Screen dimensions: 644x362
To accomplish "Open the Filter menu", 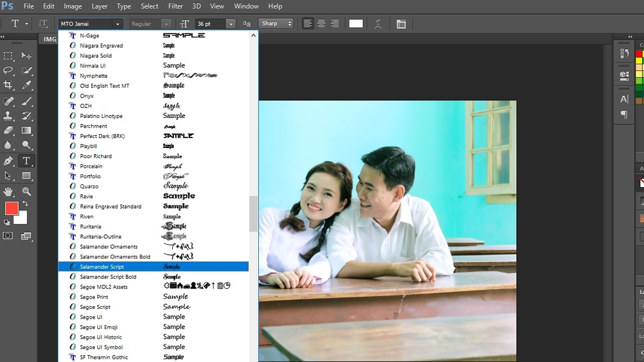I will coord(175,6).
